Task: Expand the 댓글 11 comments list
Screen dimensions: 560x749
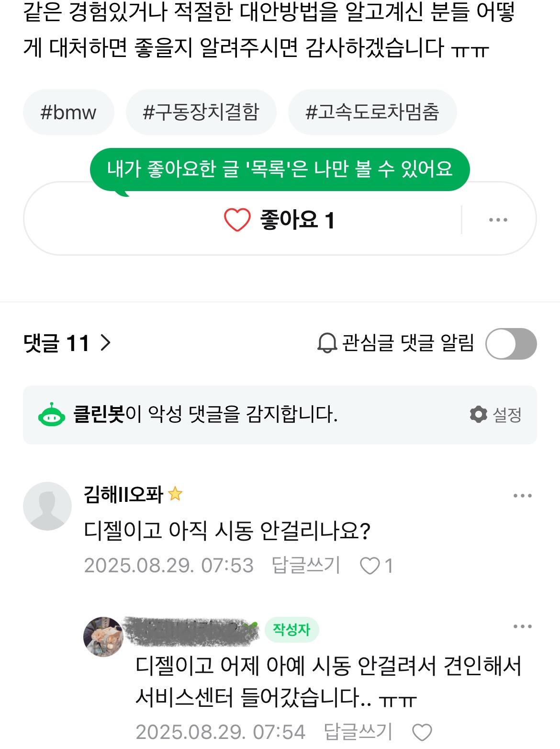Action: point(67,343)
